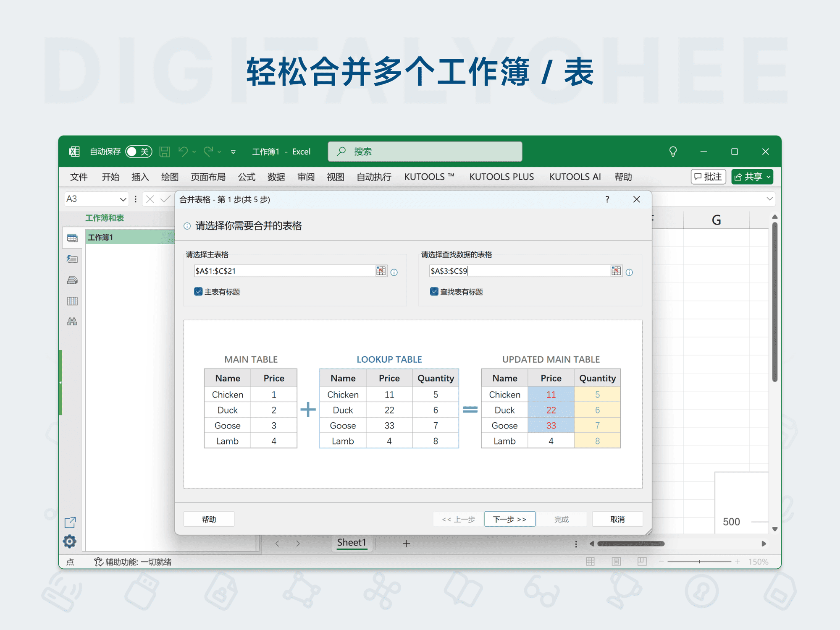The height and width of the screenshot is (630, 840).
Task: Uncheck the 主表有标题 checkbox
Action: [198, 292]
